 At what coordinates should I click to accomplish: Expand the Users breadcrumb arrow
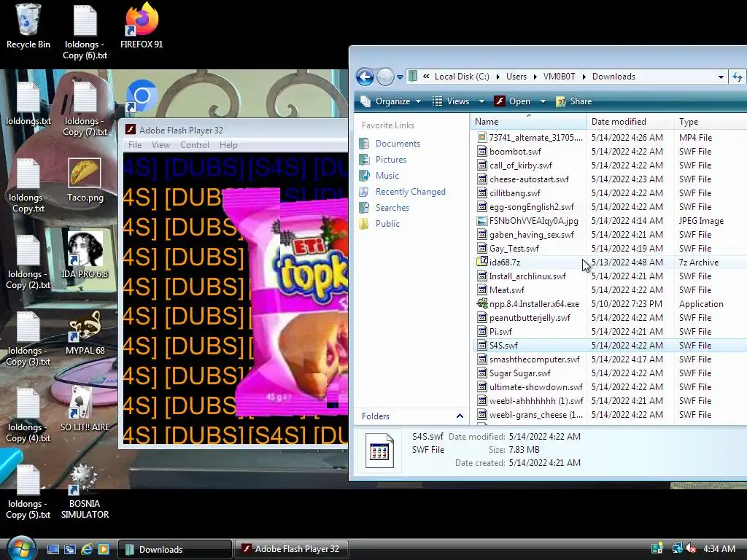(535, 77)
